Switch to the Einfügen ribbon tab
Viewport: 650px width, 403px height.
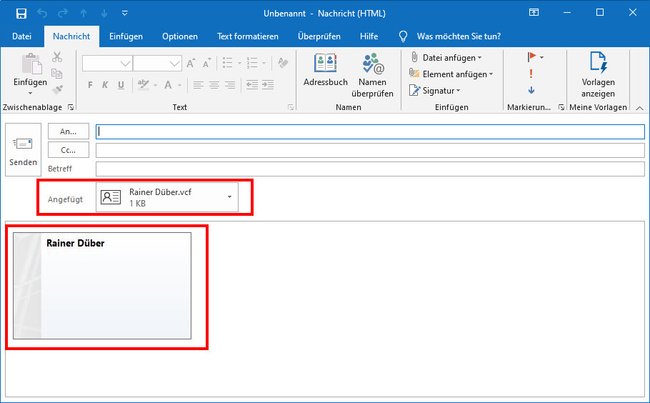coord(126,36)
